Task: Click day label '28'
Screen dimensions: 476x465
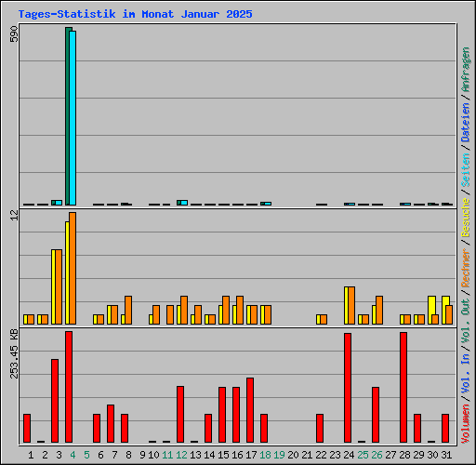Action: [404, 455]
